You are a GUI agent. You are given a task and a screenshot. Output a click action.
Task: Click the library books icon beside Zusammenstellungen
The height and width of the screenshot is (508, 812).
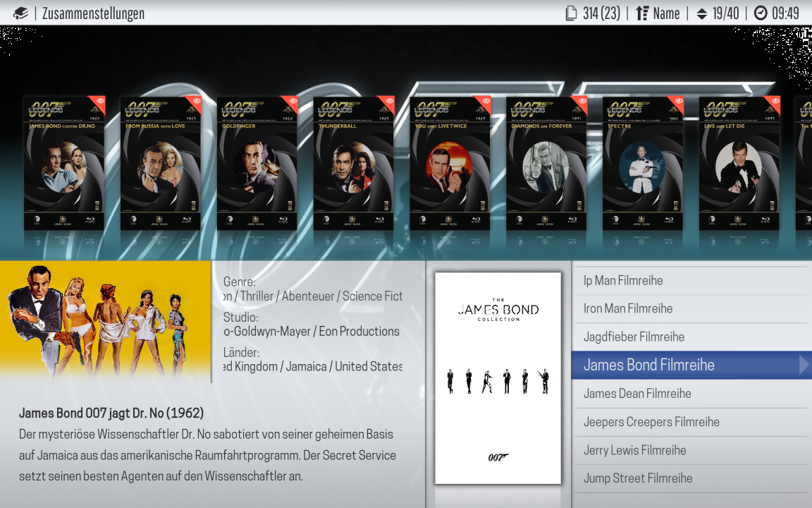click(20, 13)
